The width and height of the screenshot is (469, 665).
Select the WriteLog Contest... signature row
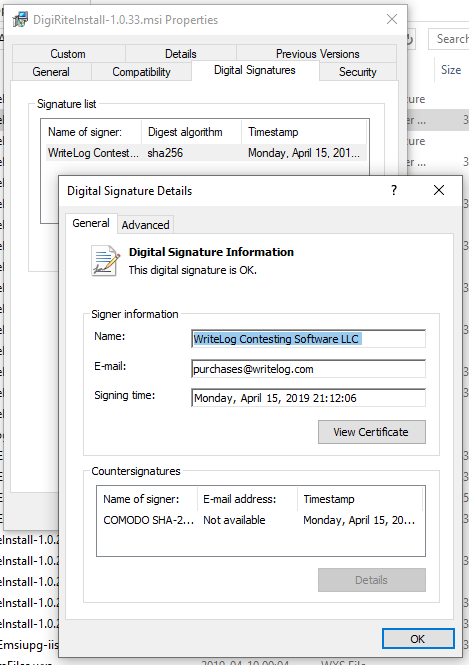coord(205,153)
